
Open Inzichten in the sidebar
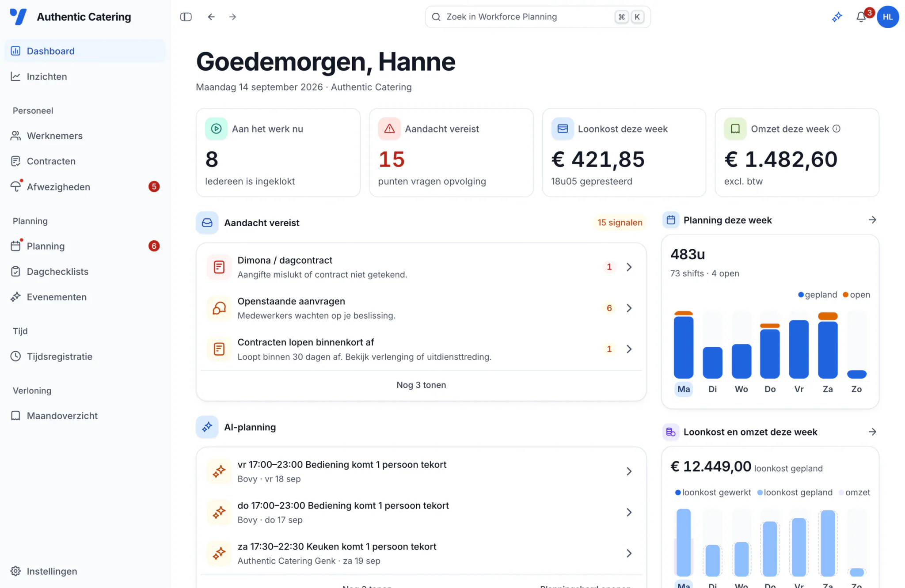[x=85, y=76]
